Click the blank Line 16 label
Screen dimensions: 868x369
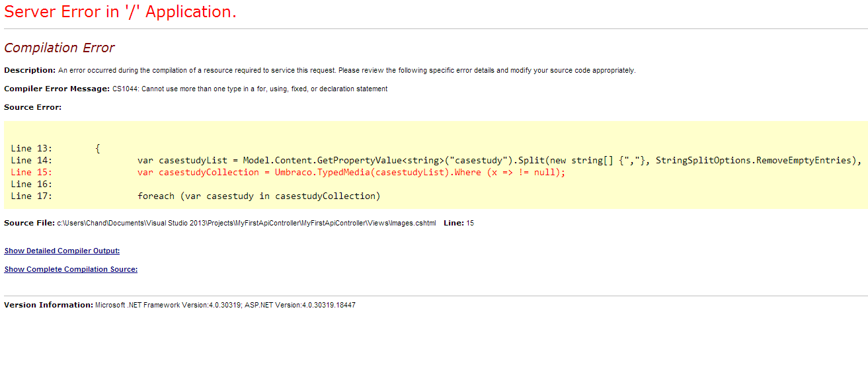coord(32,184)
